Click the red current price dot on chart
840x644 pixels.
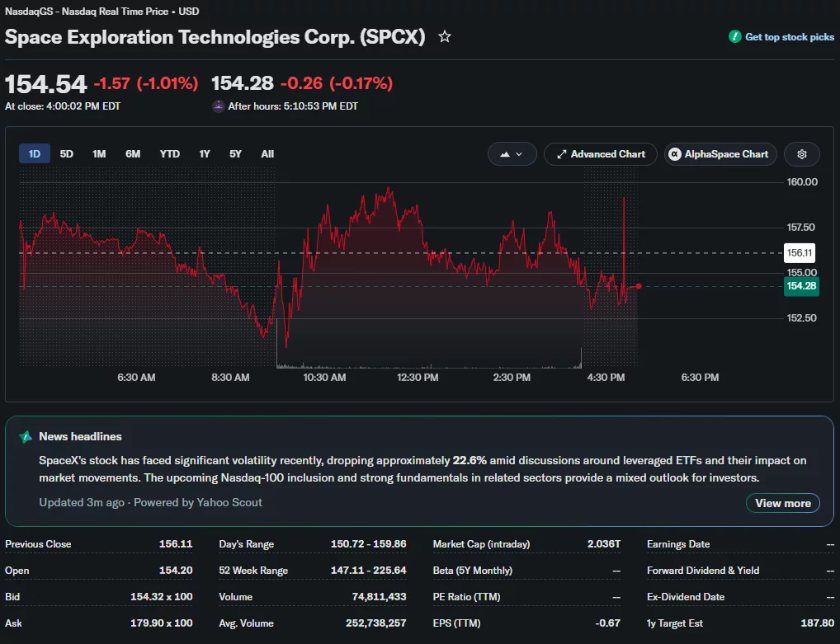click(639, 286)
